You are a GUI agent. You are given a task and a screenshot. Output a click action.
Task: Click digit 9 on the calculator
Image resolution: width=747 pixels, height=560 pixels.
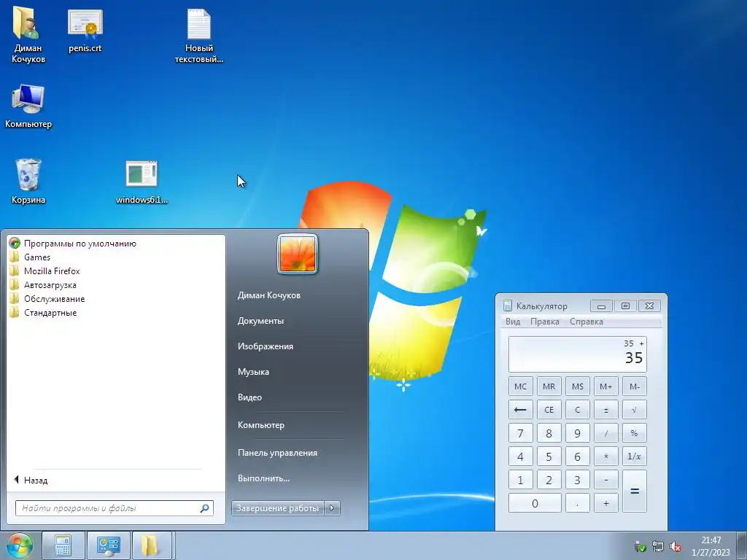[x=578, y=433]
